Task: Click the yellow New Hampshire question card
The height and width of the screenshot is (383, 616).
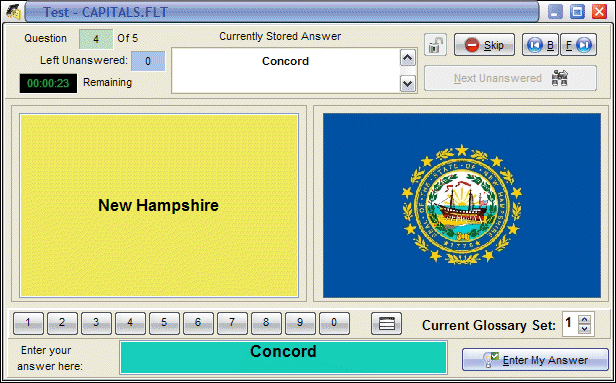Action: click(x=159, y=205)
